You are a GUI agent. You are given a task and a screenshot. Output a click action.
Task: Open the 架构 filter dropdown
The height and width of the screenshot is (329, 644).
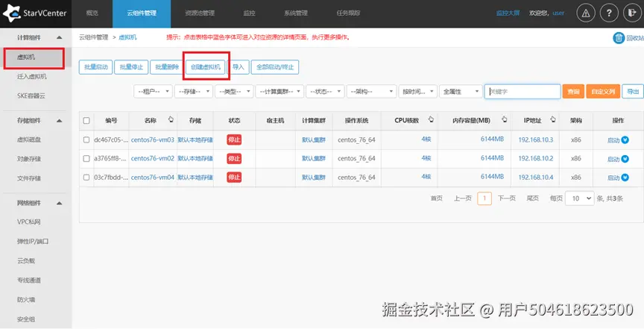click(372, 91)
